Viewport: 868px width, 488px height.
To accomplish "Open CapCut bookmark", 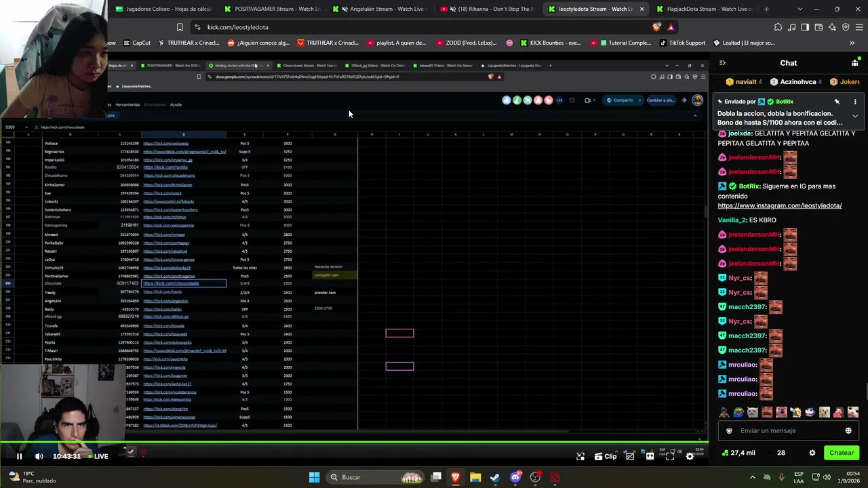I will (136, 43).
